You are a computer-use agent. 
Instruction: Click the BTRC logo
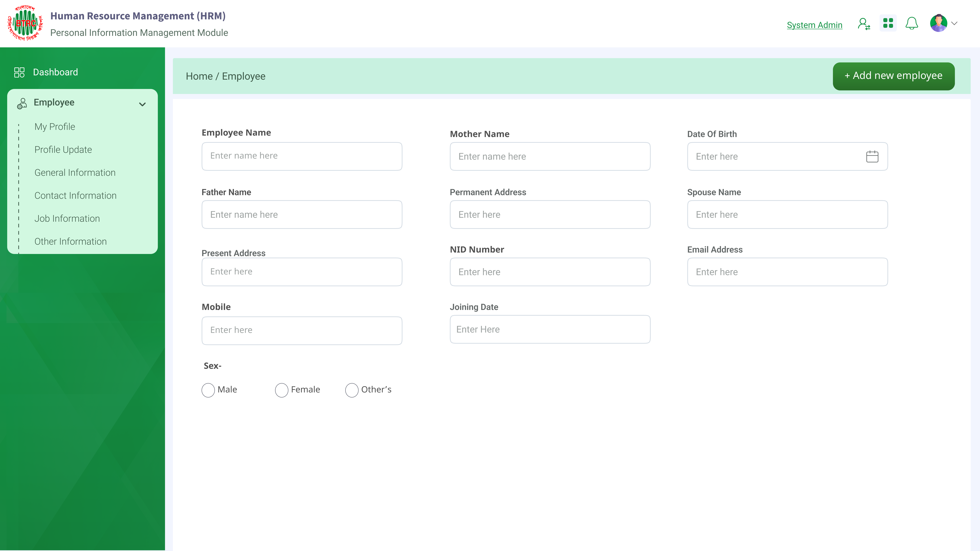[25, 23]
